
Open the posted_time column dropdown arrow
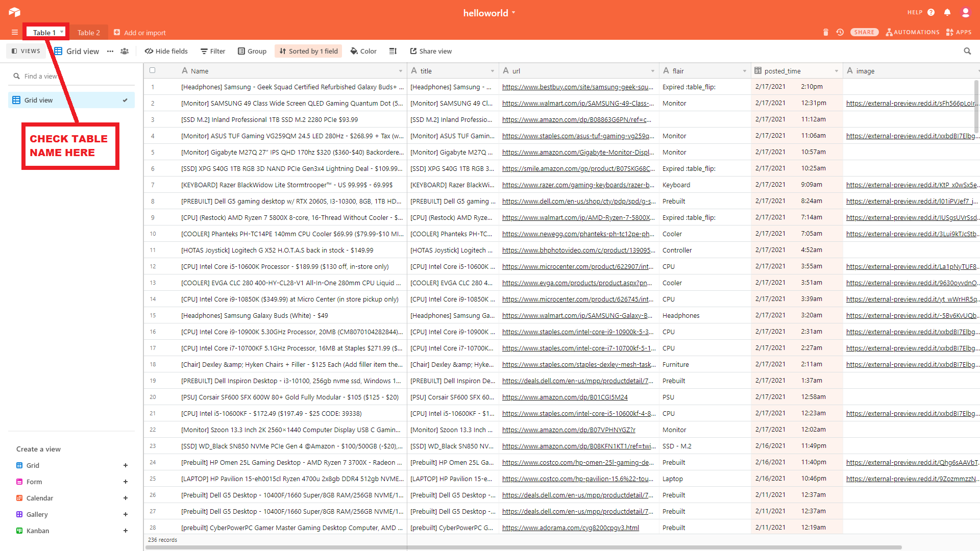click(x=837, y=71)
